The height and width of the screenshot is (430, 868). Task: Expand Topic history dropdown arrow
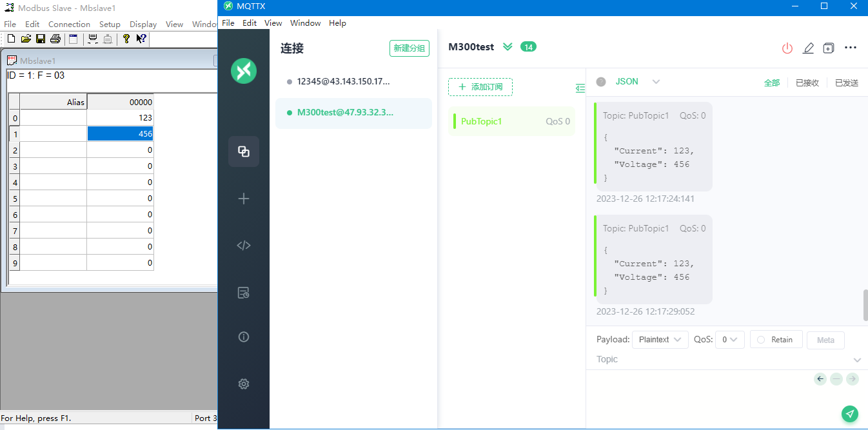coord(857,360)
